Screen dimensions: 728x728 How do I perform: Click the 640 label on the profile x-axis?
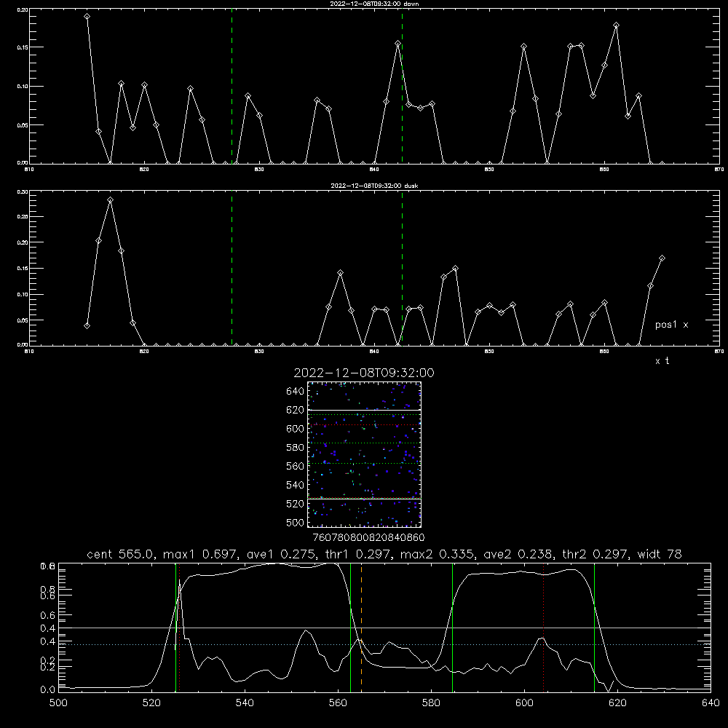(x=711, y=703)
